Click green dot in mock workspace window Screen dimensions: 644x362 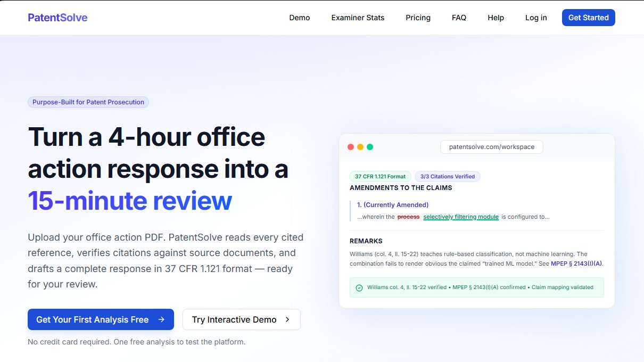coord(370,147)
